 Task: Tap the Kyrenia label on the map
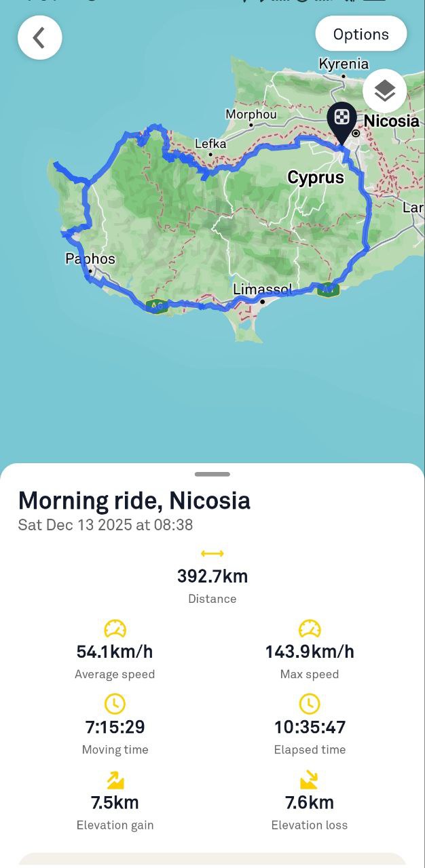(344, 64)
